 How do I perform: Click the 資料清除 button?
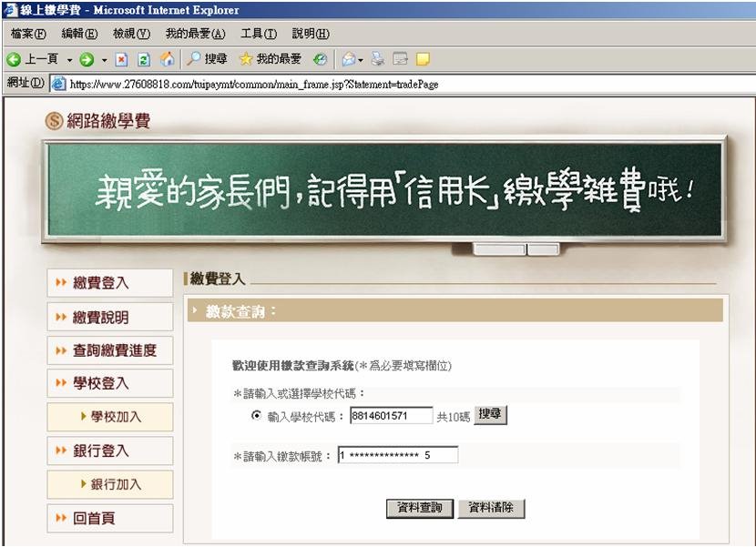(491, 508)
